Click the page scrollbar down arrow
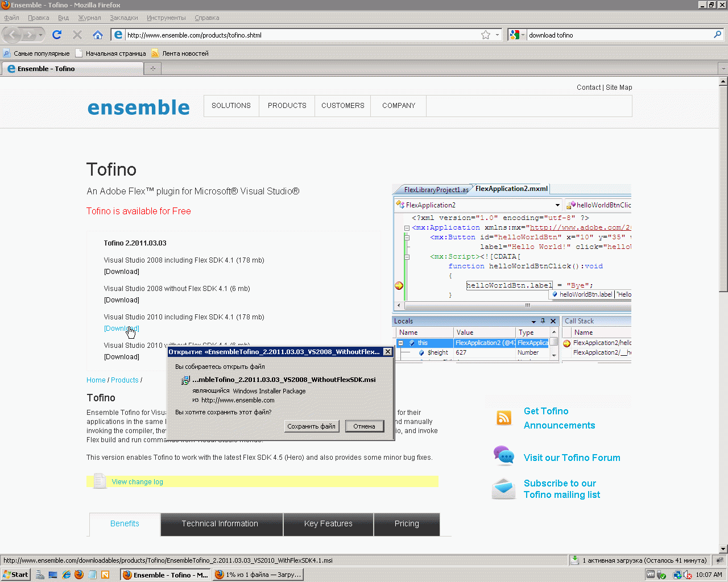 point(723,549)
